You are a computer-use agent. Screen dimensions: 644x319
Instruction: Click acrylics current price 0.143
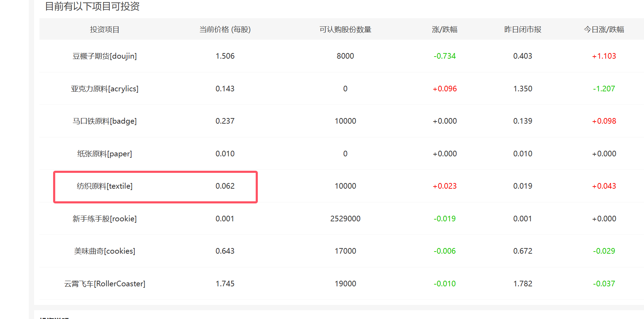225,89
